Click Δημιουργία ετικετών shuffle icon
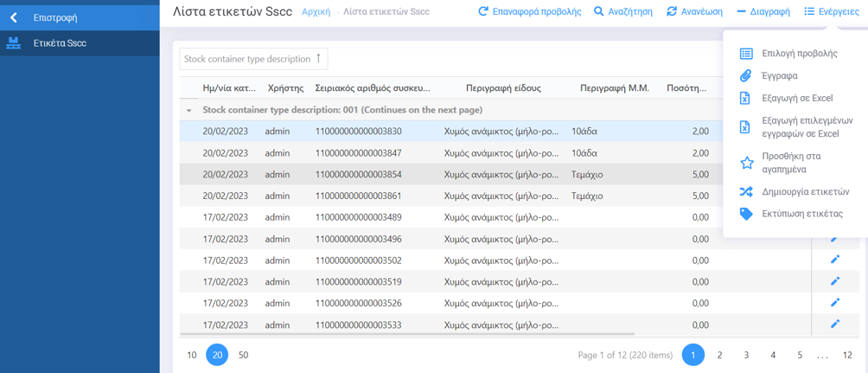Image resolution: width=868 pixels, height=373 pixels. click(746, 192)
